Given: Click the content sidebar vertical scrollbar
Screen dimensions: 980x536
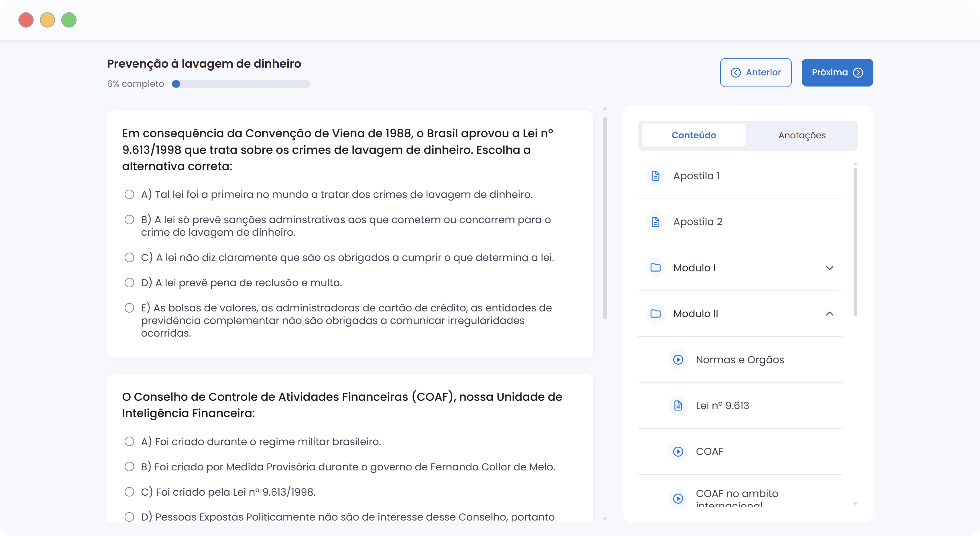Looking at the screenshot, I should click(x=855, y=242).
